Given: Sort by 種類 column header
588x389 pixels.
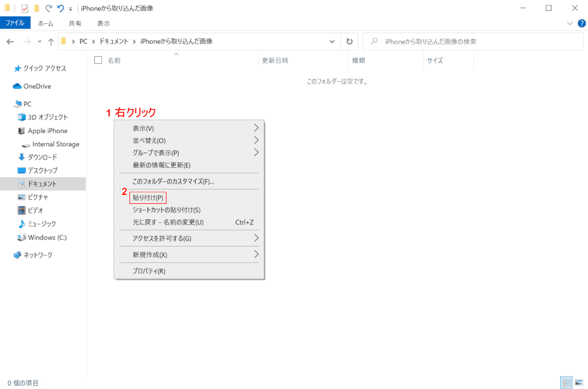Looking at the screenshot, I should click(x=358, y=60).
